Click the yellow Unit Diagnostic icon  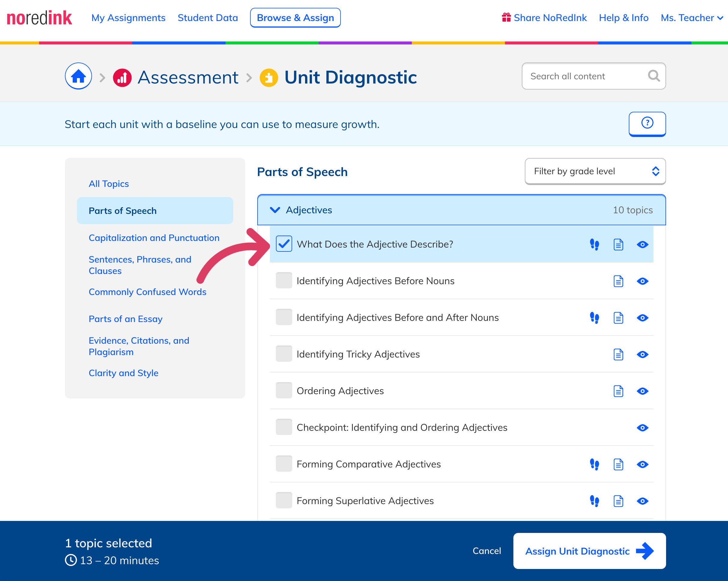point(269,78)
